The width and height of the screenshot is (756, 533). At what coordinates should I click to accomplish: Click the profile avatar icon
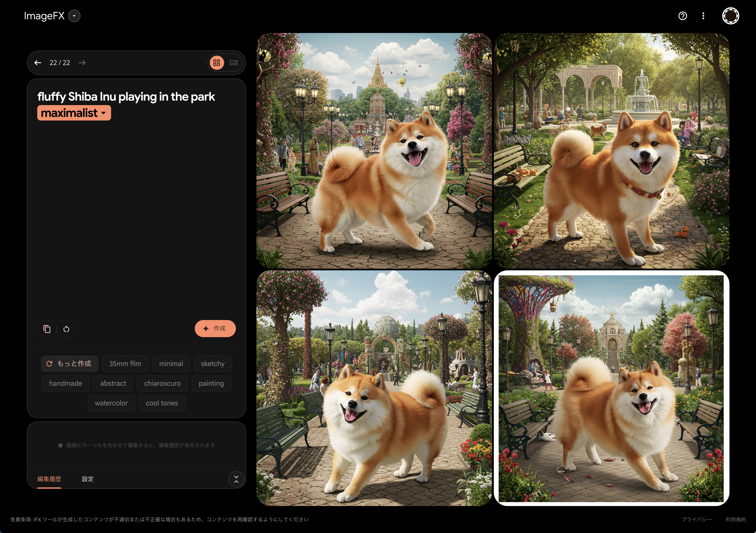[730, 16]
